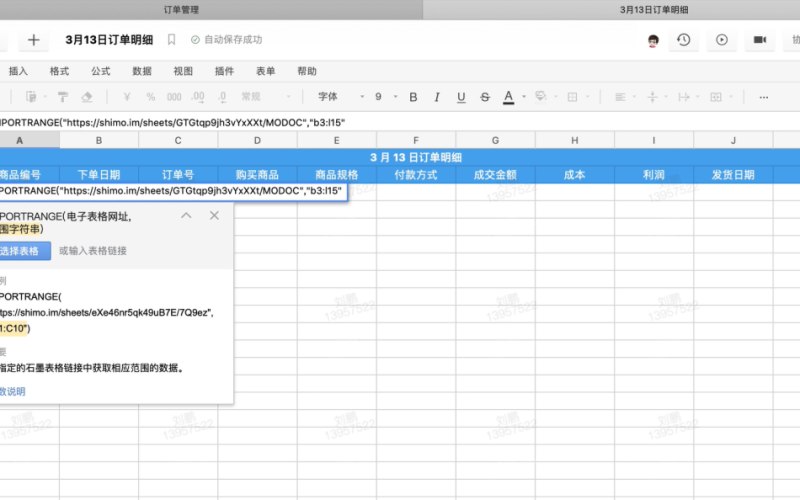Open the version history clock icon
The image size is (800, 500).
pyautogui.click(x=684, y=40)
